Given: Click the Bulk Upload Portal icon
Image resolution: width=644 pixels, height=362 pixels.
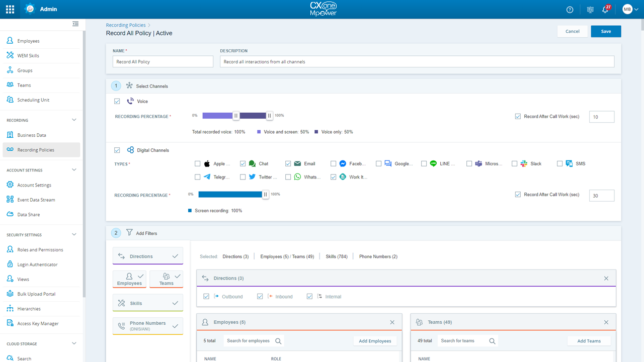Looking at the screenshot, I should coord(10,294).
